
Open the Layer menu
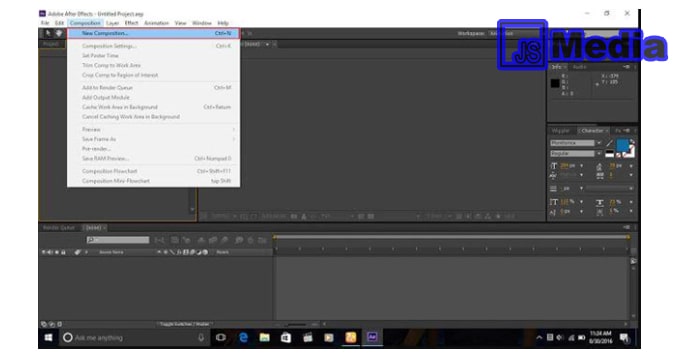coord(112,23)
